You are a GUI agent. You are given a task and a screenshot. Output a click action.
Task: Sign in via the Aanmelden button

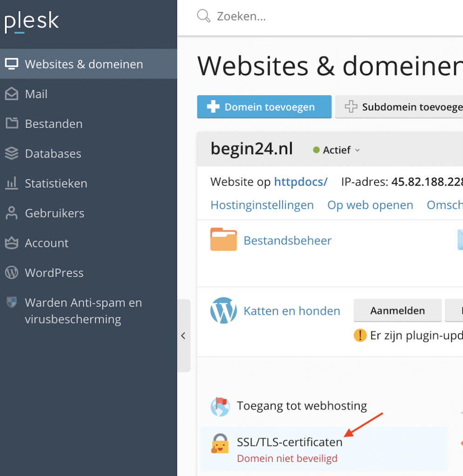397,311
